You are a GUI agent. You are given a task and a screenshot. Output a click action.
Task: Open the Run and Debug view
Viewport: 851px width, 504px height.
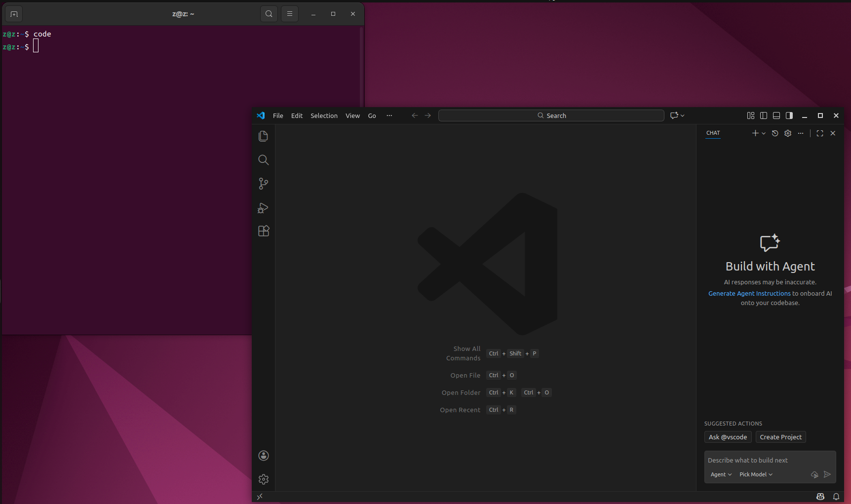(264, 208)
